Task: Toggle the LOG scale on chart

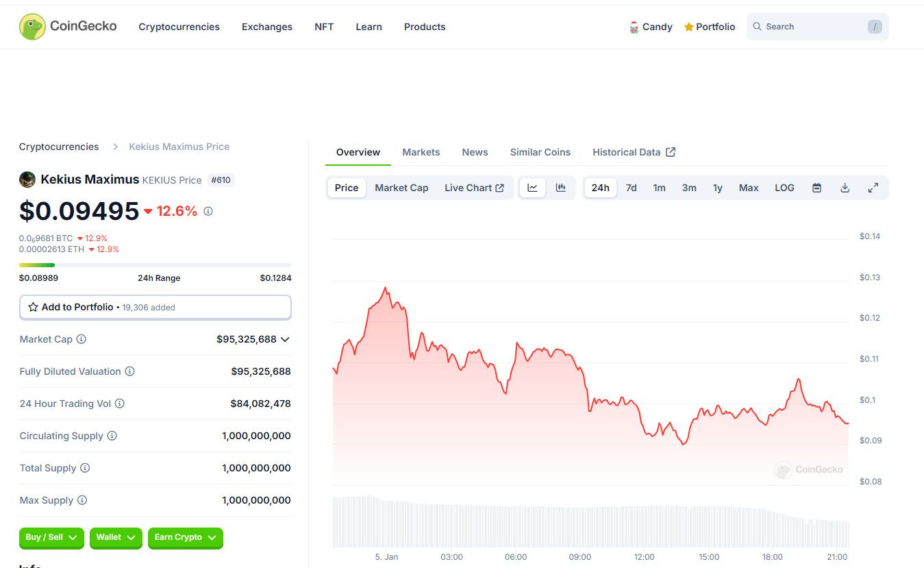Action: pos(784,188)
